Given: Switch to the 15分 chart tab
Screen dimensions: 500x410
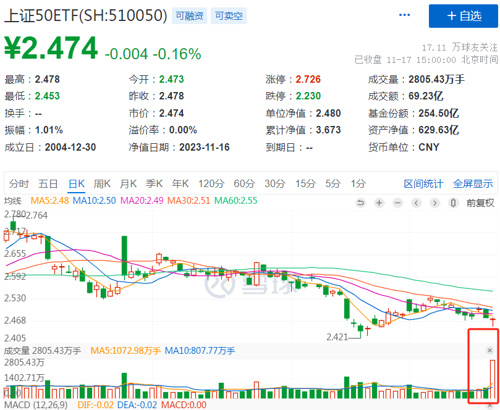Looking at the screenshot, I should 305,183.
